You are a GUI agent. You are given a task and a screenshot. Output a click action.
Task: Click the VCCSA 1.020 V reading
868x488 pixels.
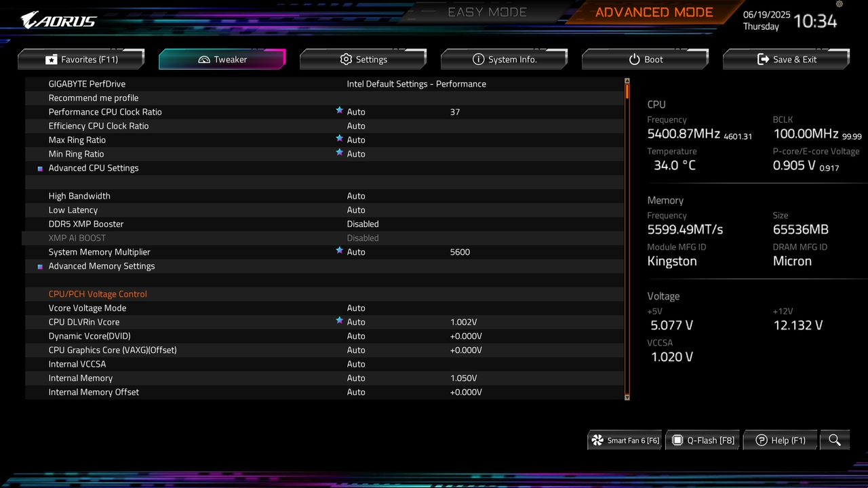[x=672, y=357]
